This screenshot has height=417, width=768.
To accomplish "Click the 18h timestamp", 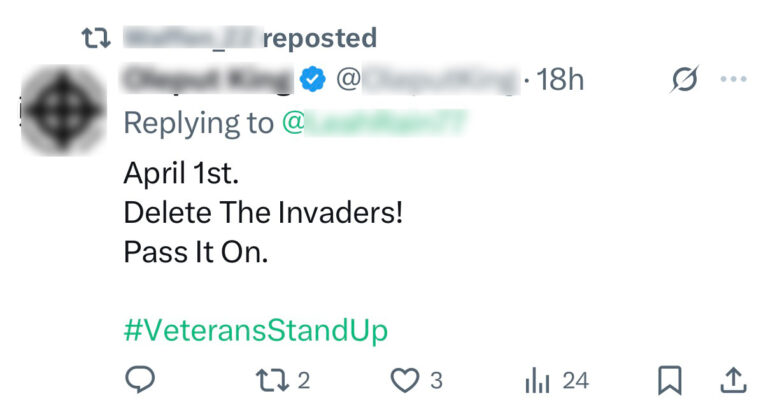I will (x=560, y=80).
